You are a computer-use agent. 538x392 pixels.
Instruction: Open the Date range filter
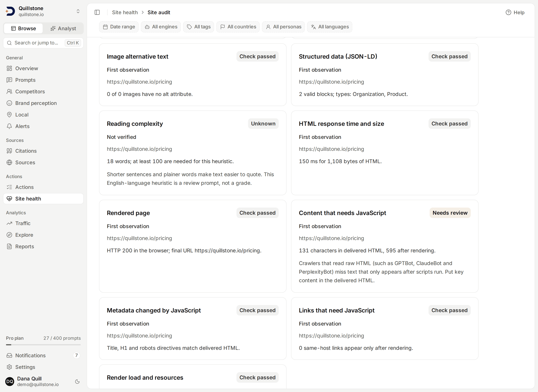click(119, 27)
